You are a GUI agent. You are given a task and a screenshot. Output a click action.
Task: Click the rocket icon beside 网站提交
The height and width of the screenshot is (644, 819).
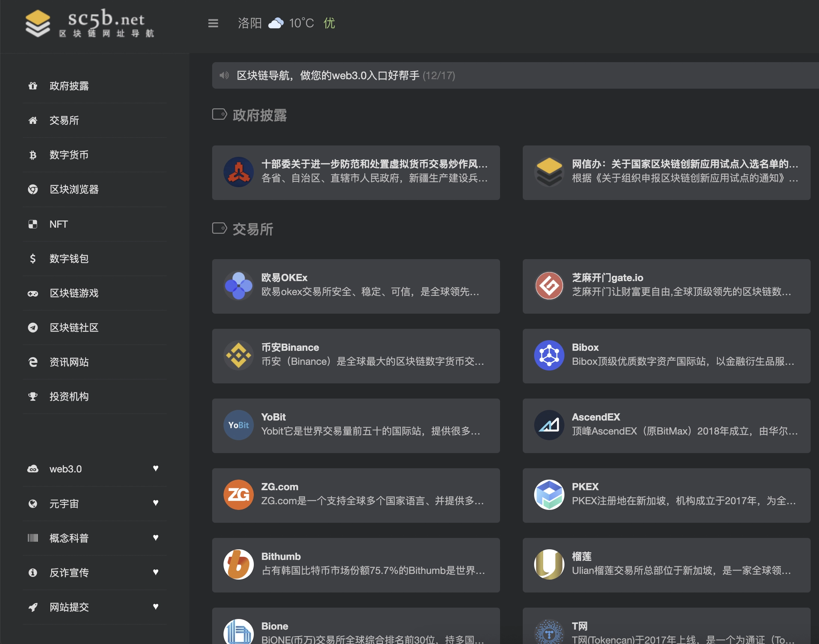(x=33, y=607)
